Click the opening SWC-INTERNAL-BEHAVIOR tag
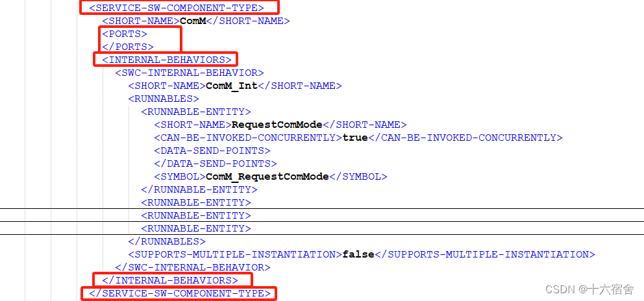Image resolution: width=644 pixels, height=301 pixels. tap(190, 73)
